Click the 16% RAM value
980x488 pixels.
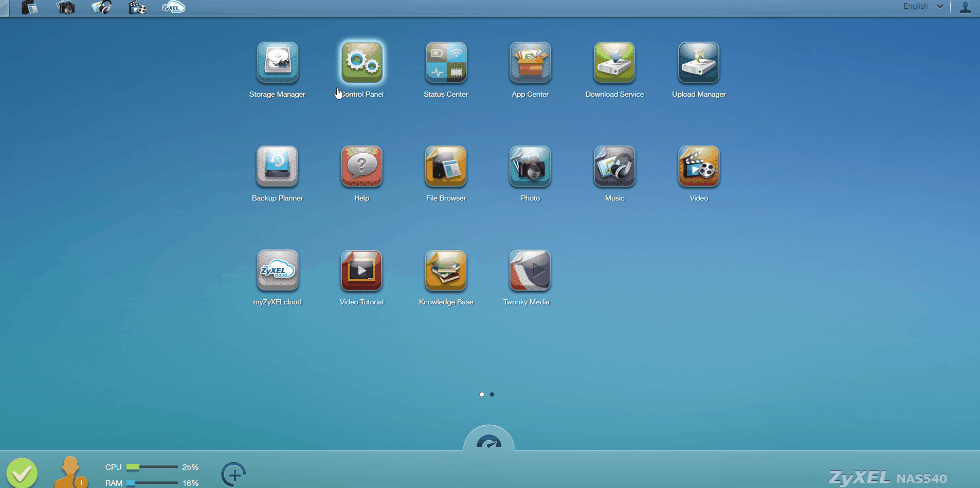pos(190,483)
